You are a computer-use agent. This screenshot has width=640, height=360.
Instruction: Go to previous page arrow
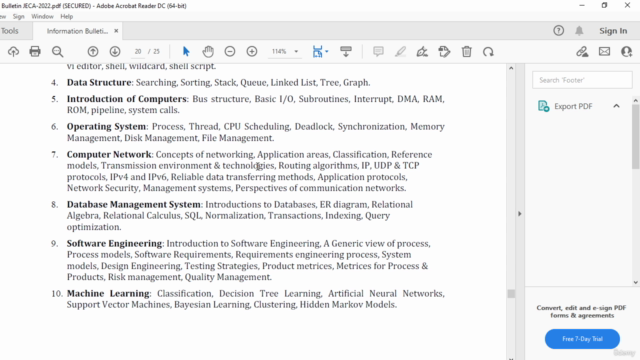pyautogui.click(x=93, y=51)
